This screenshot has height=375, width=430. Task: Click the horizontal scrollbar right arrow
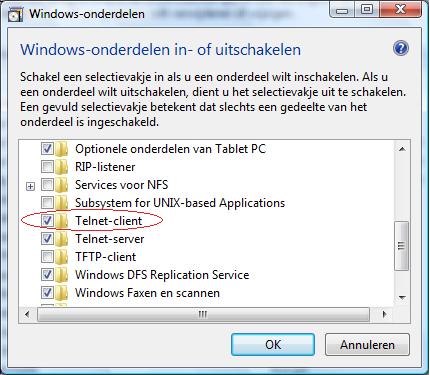click(384, 314)
